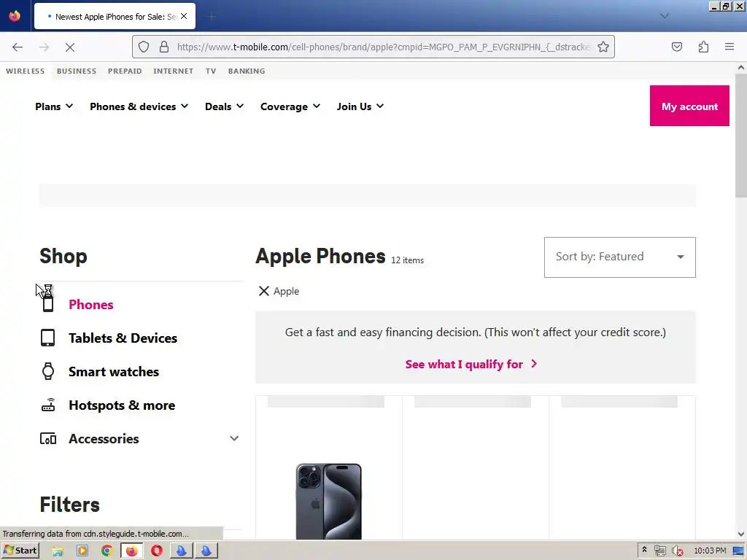Click the scrollbar up arrow
The width and height of the screenshot is (747, 560).
[741, 68]
